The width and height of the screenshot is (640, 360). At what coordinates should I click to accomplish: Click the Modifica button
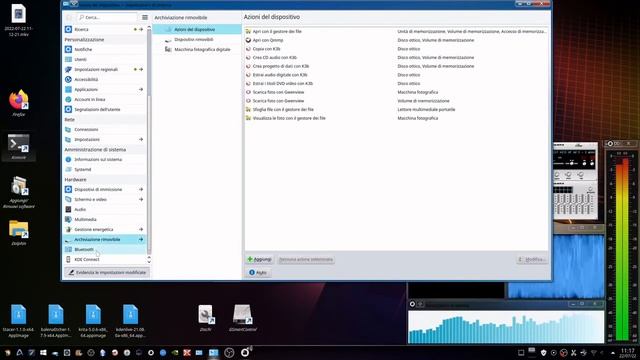click(532, 259)
